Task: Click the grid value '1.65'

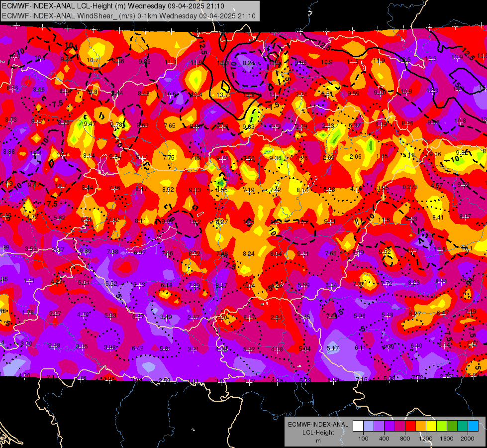Action: (x=382, y=156)
